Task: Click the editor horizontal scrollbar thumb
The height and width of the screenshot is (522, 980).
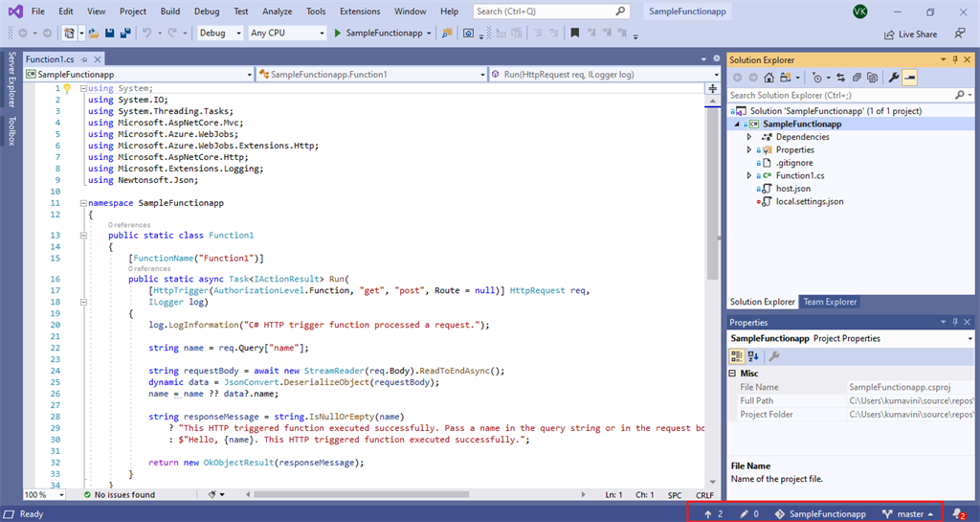Action: (361, 494)
